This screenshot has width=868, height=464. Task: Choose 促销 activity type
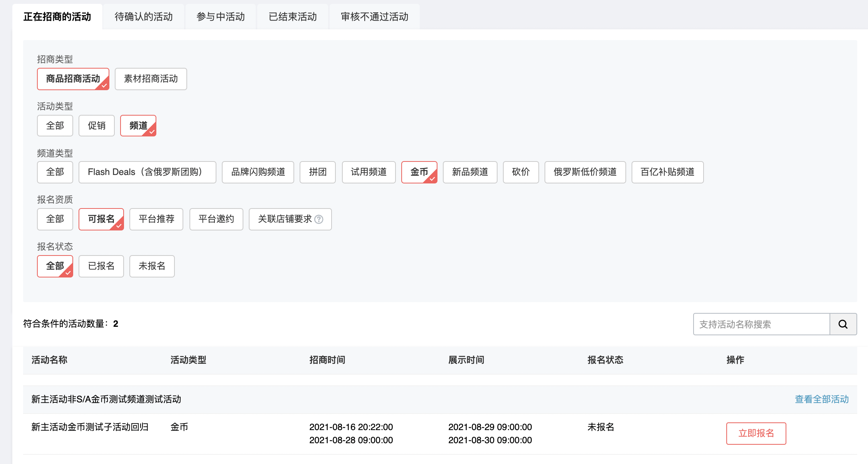coord(97,126)
